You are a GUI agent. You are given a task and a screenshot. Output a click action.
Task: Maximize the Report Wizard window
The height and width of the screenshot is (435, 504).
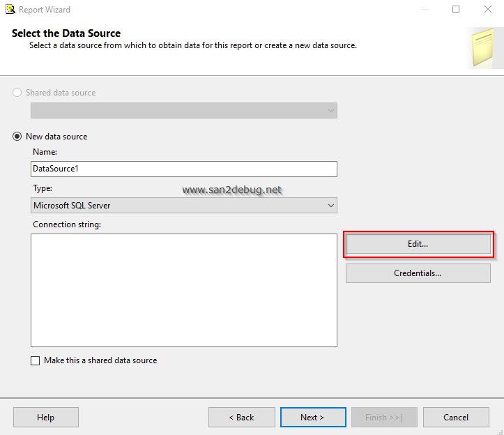tap(456, 10)
